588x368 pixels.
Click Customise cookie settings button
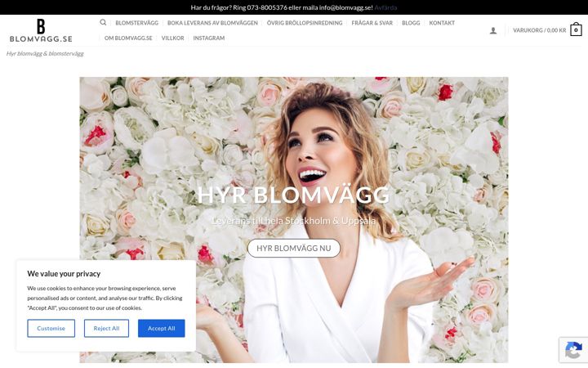(x=51, y=328)
